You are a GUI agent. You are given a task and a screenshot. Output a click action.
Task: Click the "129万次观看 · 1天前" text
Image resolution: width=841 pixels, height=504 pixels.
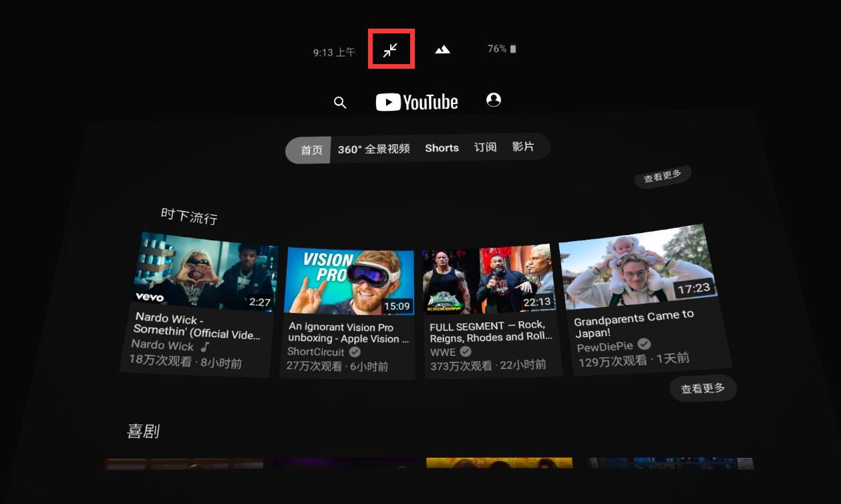(x=634, y=360)
